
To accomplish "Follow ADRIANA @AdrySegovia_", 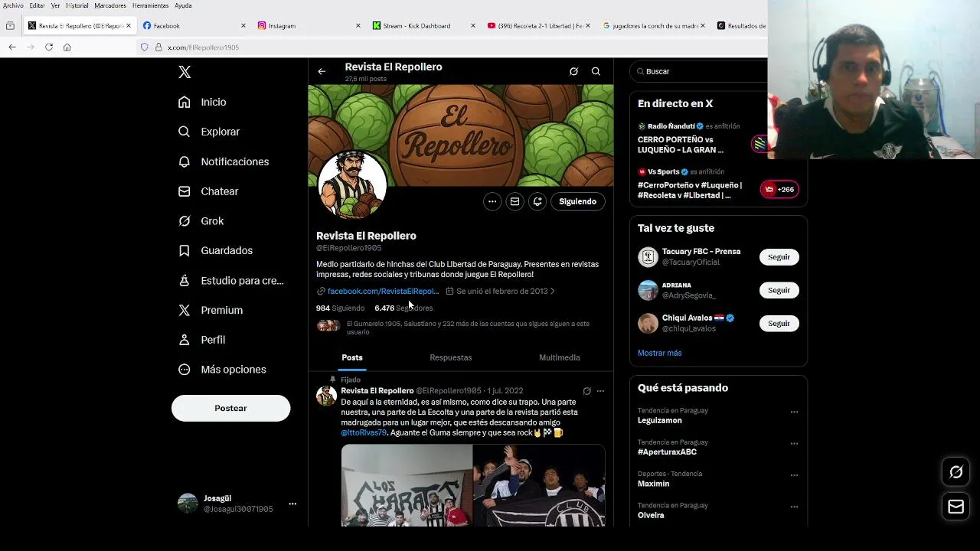I will 779,290.
